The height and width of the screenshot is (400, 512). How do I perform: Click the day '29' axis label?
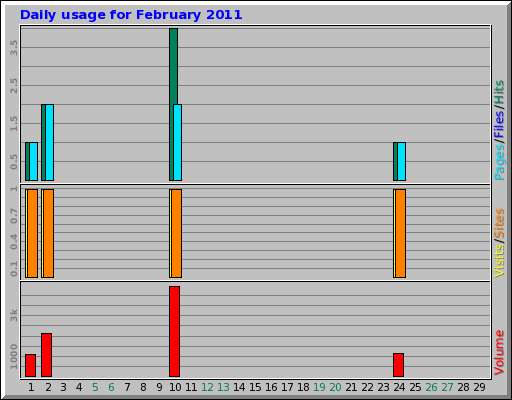click(x=479, y=387)
